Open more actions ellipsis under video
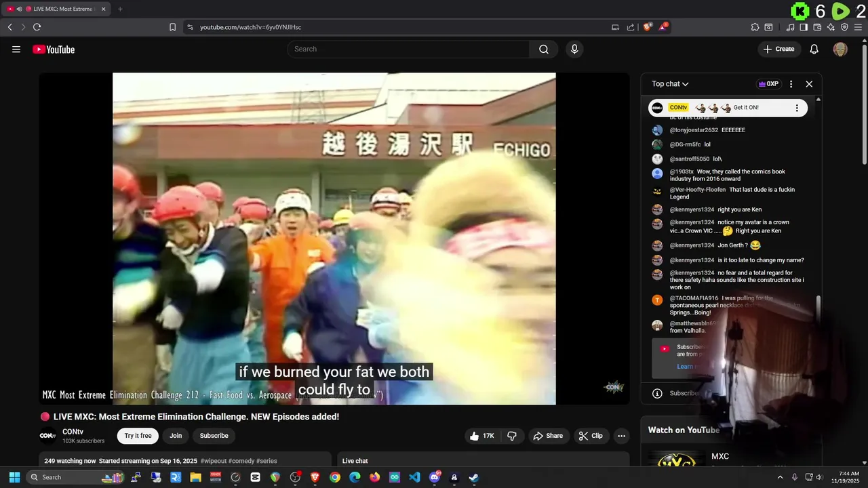 [621, 436]
